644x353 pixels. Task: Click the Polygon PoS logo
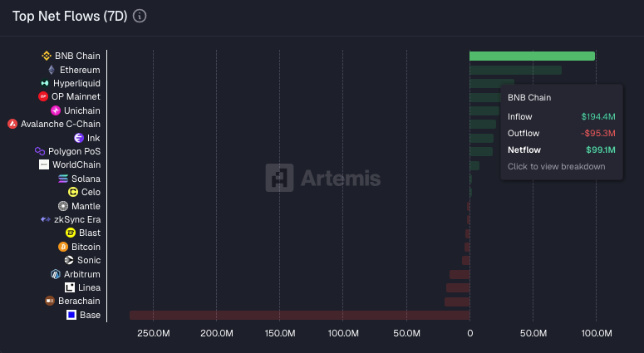click(40, 151)
